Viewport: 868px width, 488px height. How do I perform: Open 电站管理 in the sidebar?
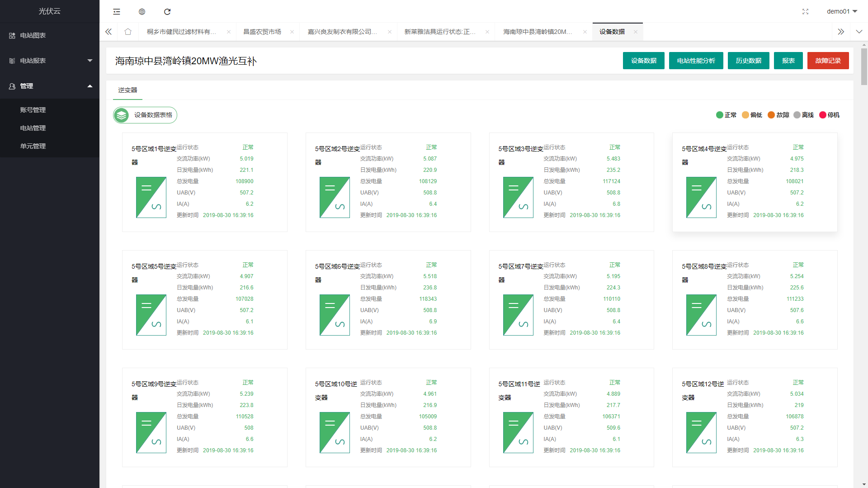click(x=33, y=128)
